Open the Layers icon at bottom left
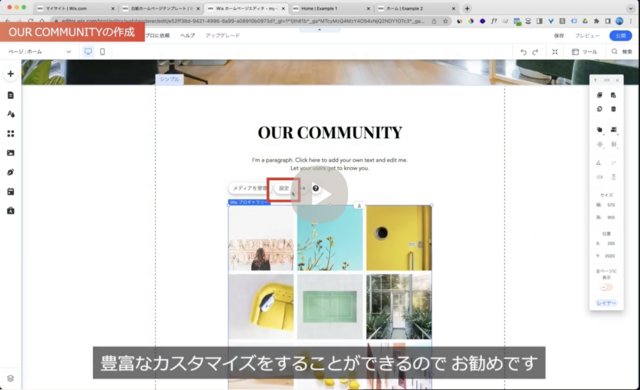This screenshot has width=640, height=390. pyautogui.click(x=11, y=378)
